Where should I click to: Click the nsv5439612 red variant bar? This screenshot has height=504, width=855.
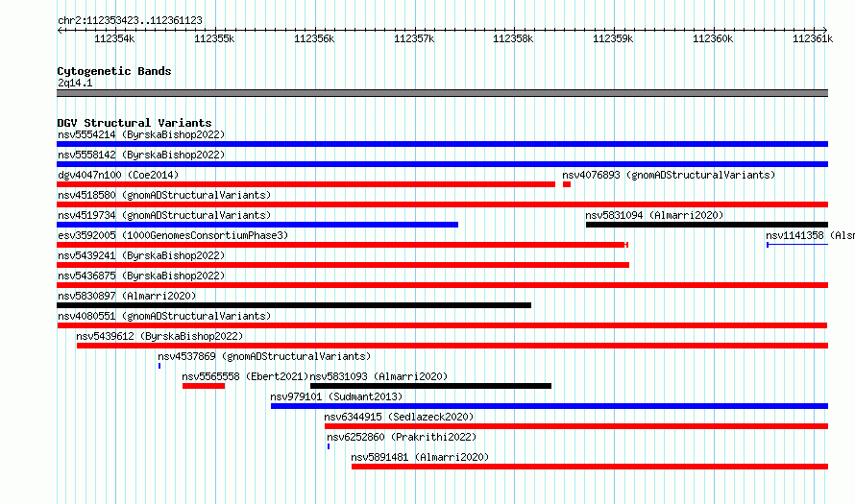[x=452, y=346]
